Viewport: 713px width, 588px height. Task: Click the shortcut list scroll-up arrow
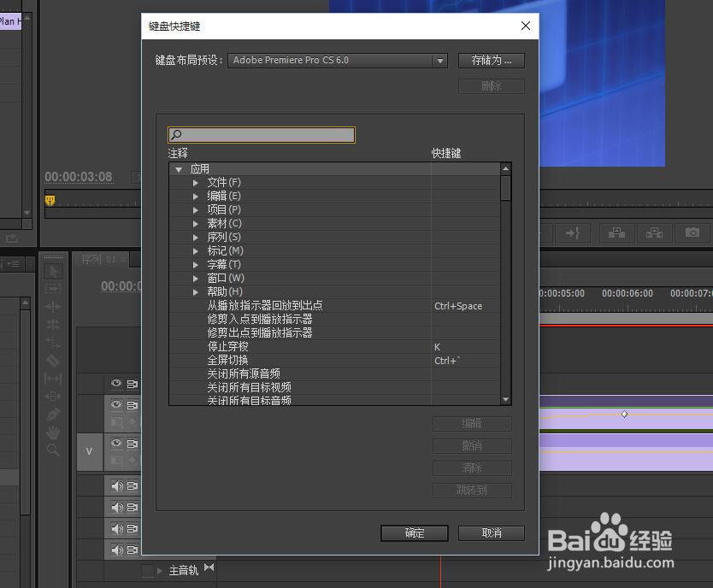[505, 169]
